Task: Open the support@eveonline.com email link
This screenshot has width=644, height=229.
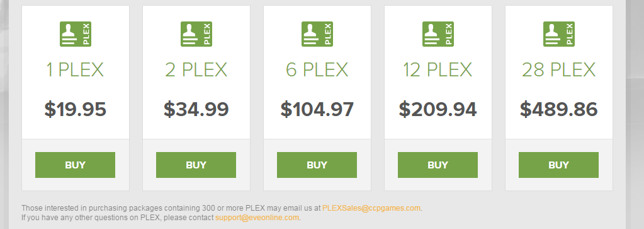Action: click(257, 218)
